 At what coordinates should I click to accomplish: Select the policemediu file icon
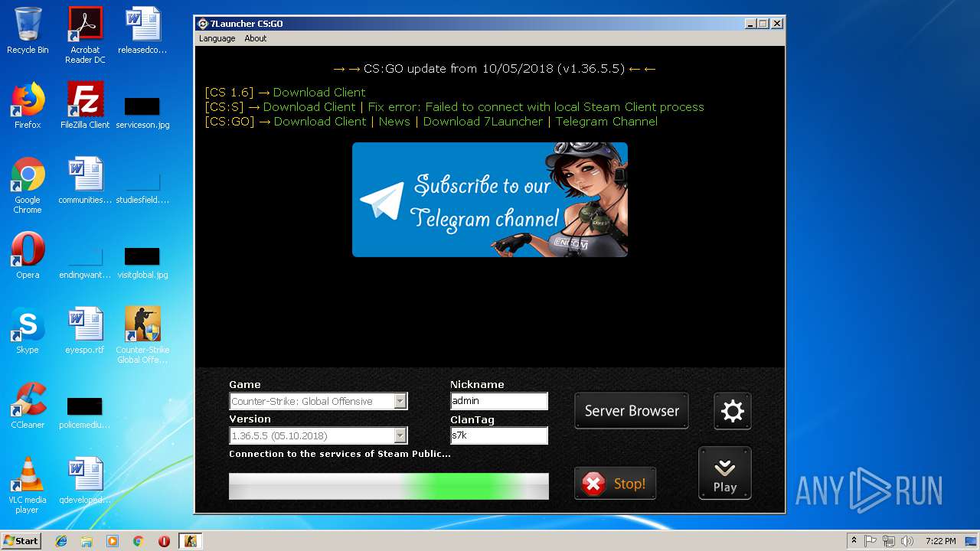pyautogui.click(x=85, y=413)
